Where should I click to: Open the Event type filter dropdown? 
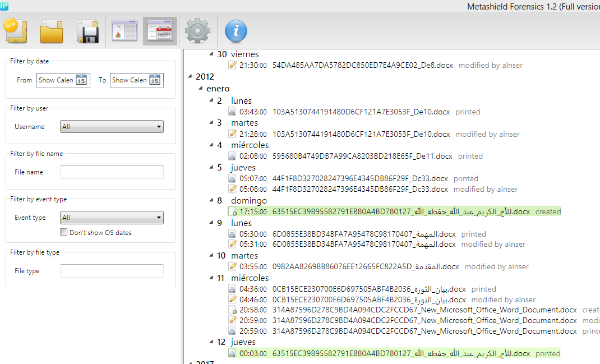click(111, 218)
